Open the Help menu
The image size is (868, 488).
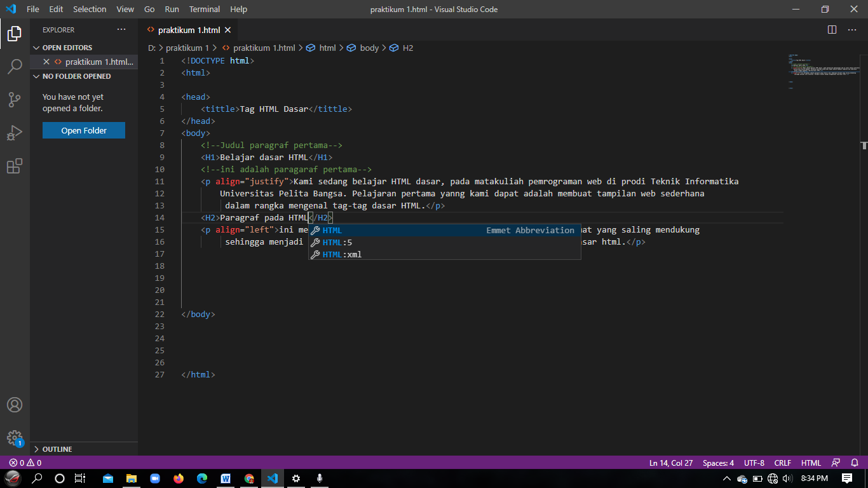(x=239, y=10)
